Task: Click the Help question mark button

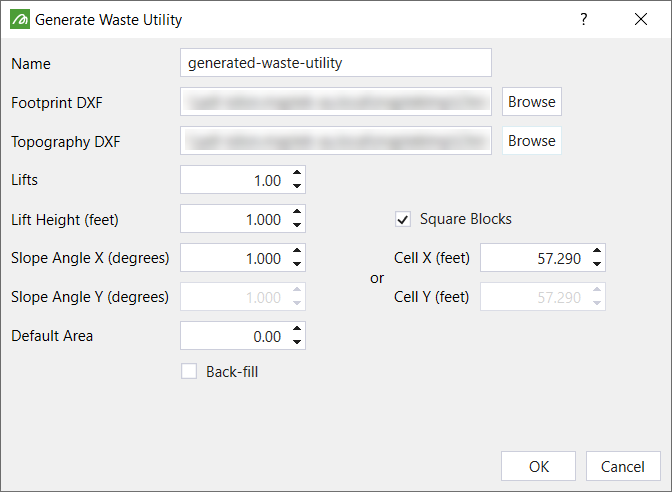Action: (584, 19)
